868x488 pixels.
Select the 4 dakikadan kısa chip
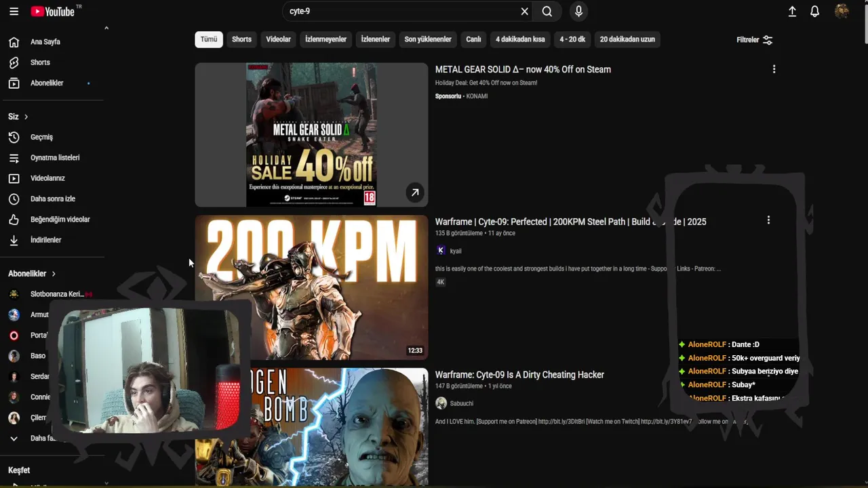[x=520, y=39]
